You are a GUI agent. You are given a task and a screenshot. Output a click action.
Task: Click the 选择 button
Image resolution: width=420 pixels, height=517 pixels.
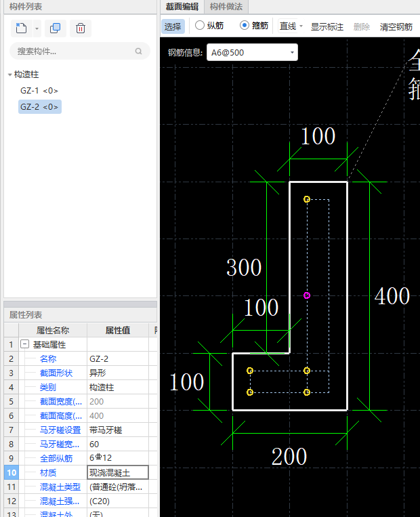173,26
